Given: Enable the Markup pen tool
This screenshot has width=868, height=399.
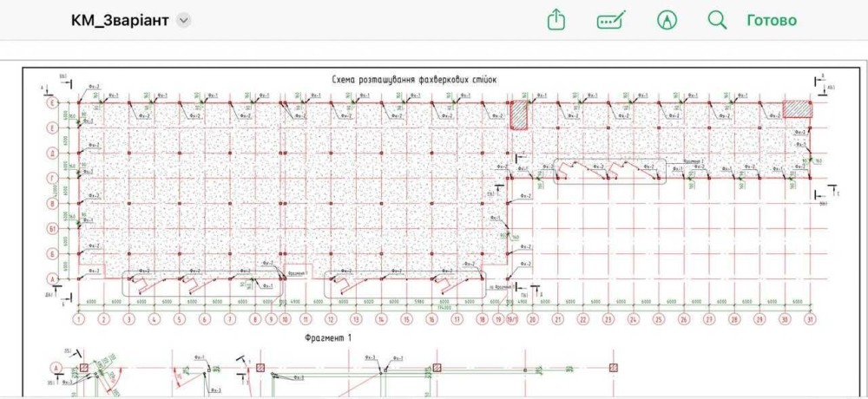Looking at the screenshot, I should 667,20.
